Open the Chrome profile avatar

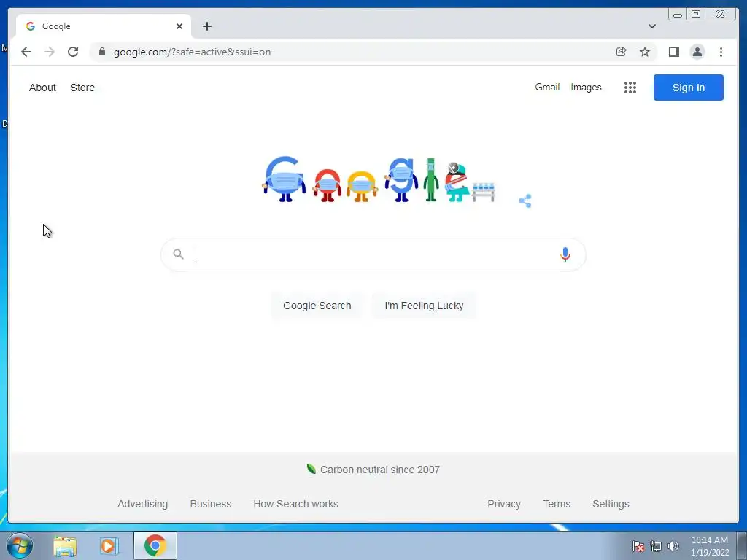697,52
